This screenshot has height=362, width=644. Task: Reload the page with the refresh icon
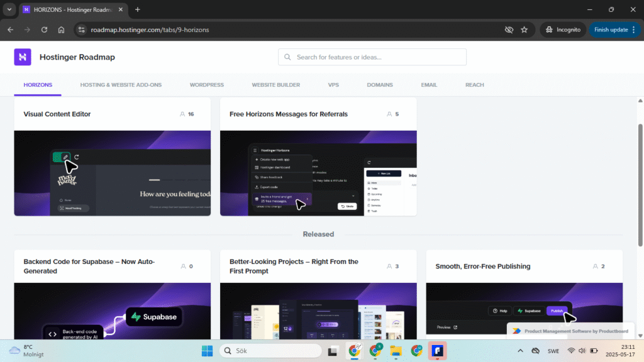[x=45, y=30]
